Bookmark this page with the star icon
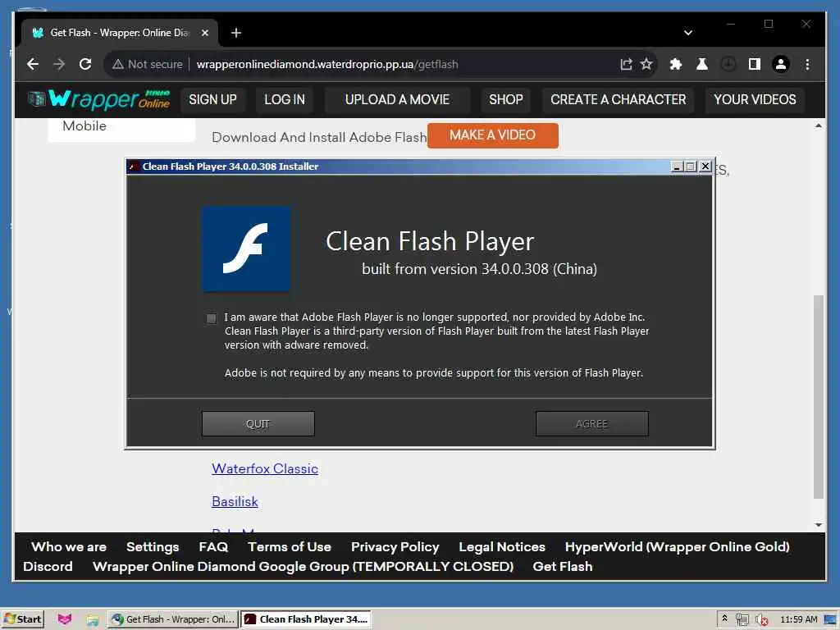 pos(646,64)
